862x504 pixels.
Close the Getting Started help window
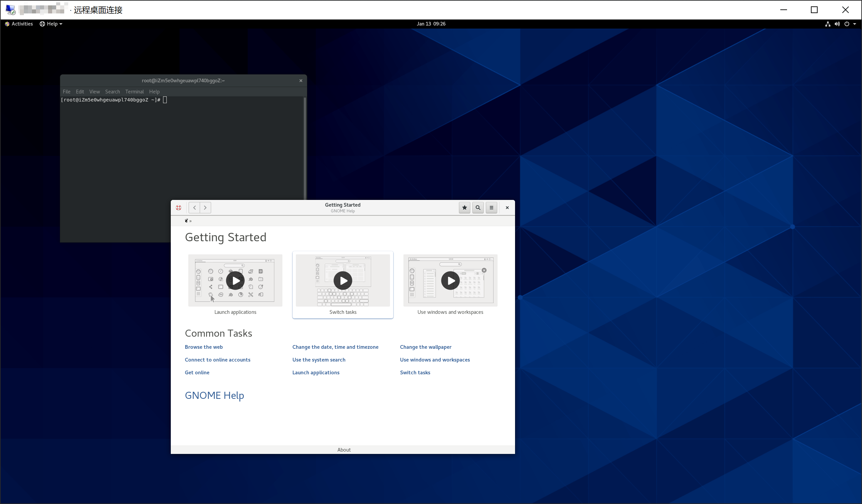[507, 208]
